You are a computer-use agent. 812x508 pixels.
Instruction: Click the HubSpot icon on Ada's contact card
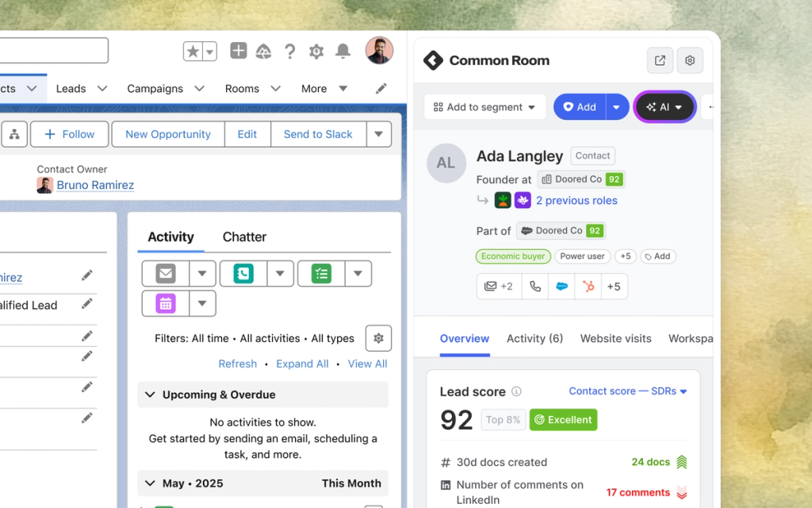(588, 286)
